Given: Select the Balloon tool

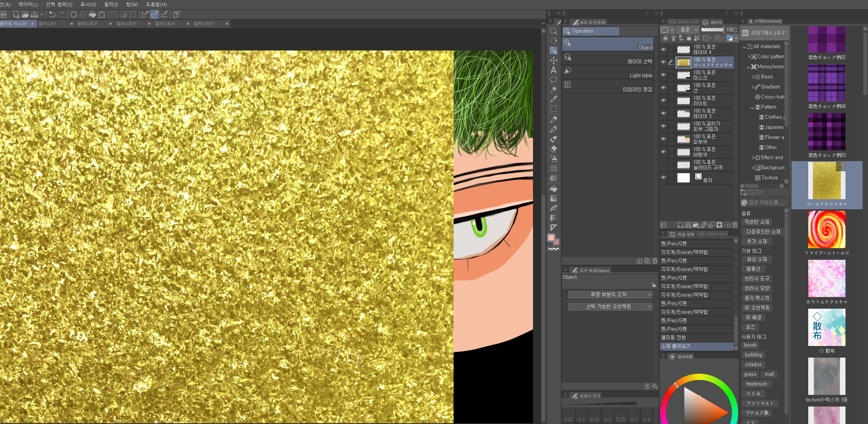Looking at the screenshot, I should coord(554,80).
